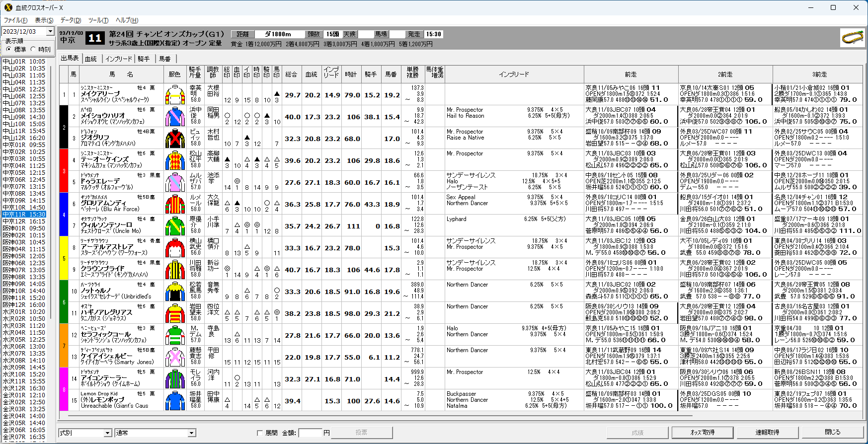
Task: Click the jockey silks icon for ドゥラエレーデ
Action: [175, 182]
